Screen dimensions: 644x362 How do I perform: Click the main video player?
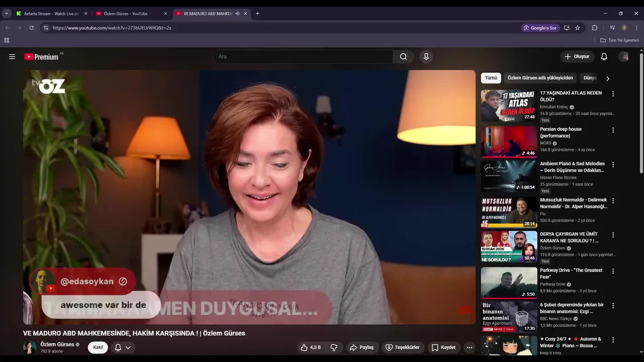click(x=249, y=197)
